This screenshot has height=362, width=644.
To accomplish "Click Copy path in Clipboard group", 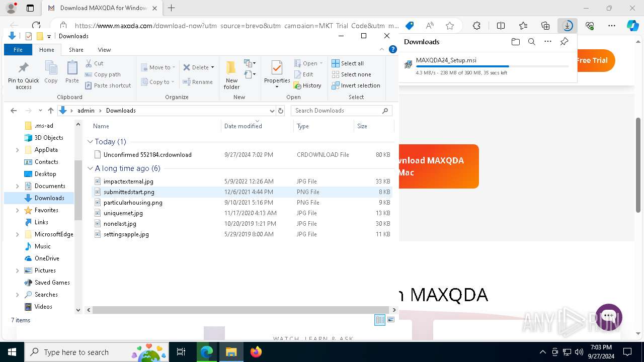I will pos(103,74).
